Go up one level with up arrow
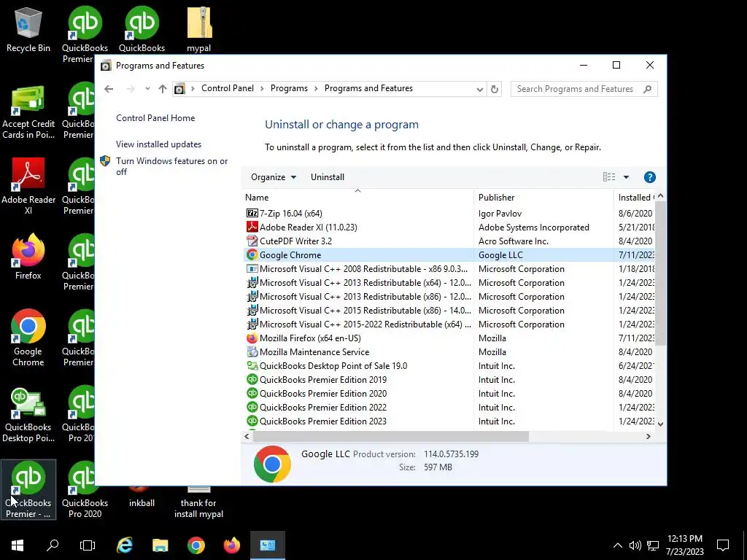This screenshot has height=560, width=747. [x=163, y=89]
